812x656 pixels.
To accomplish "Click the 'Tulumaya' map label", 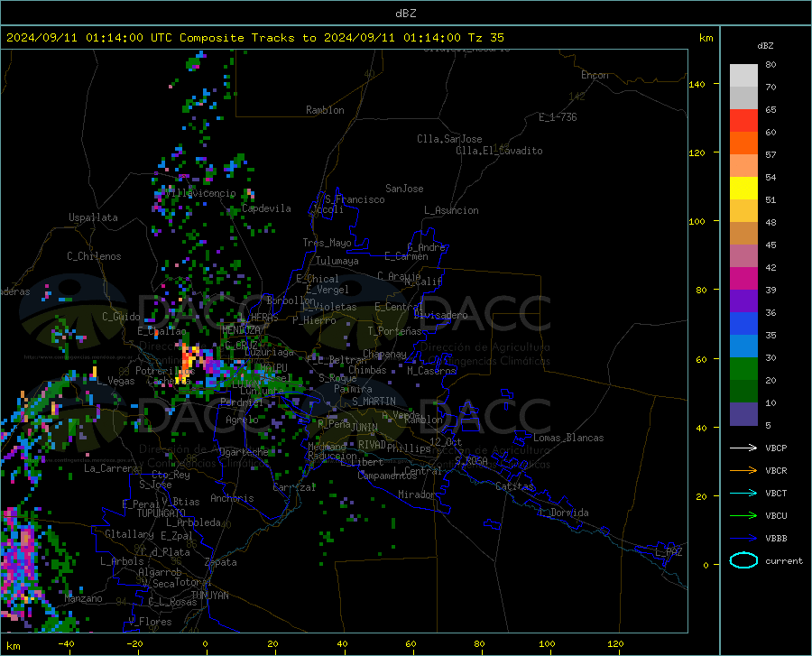I will 337,261.
